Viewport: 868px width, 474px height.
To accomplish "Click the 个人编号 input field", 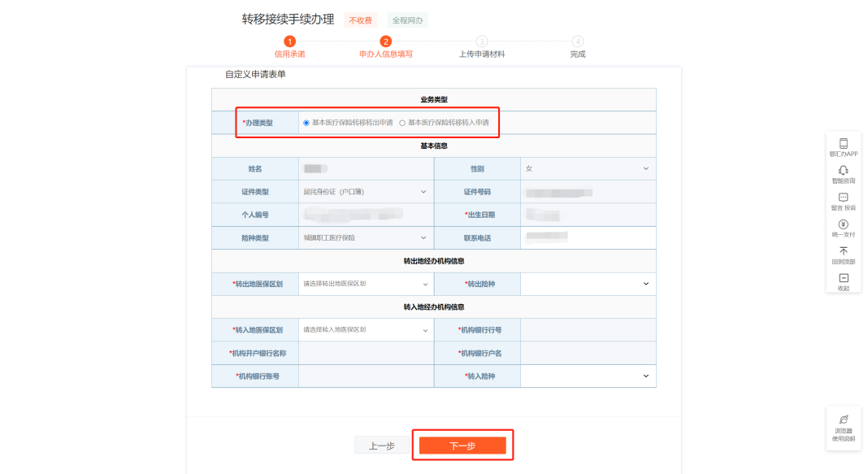I will [x=366, y=215].
